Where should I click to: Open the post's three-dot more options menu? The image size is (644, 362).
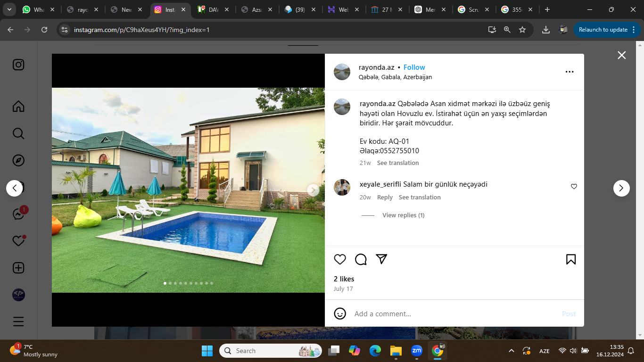coord(570,72)
